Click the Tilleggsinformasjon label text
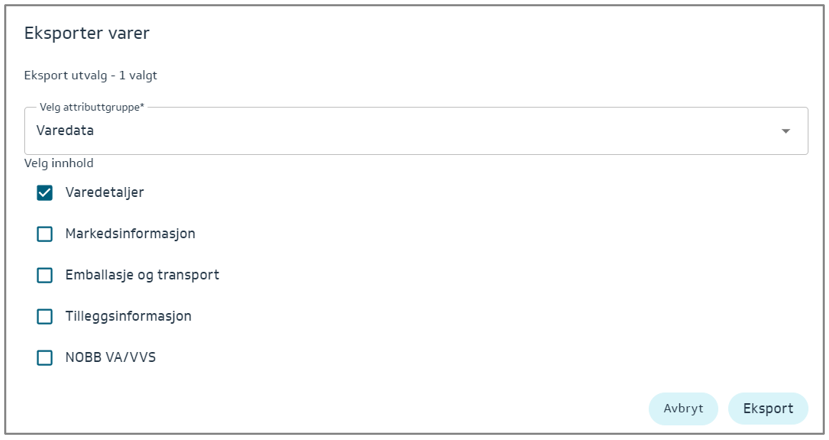Image resolution: width=829 pixels, height=440 pixels. coord(128,316)
